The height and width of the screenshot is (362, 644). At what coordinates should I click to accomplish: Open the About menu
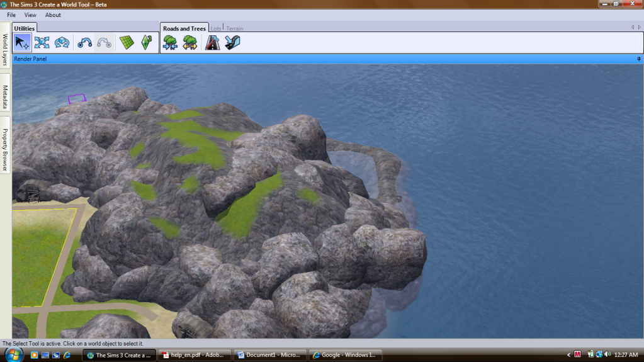tap(53, 15)
